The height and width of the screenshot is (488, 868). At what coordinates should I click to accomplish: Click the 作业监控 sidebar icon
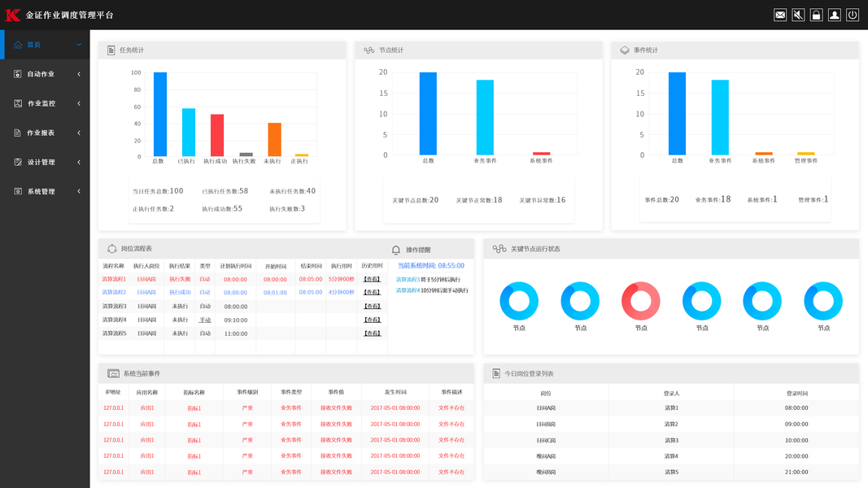[18, 103]
